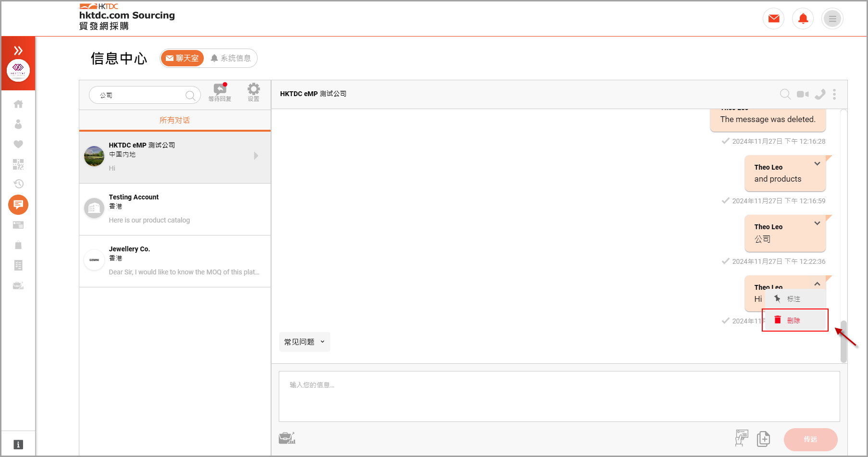The width and height of the screenshot is (868, 457).
Task: Click chat title HKTDC eMP 测试公司
Action: (x=313, y=94)
